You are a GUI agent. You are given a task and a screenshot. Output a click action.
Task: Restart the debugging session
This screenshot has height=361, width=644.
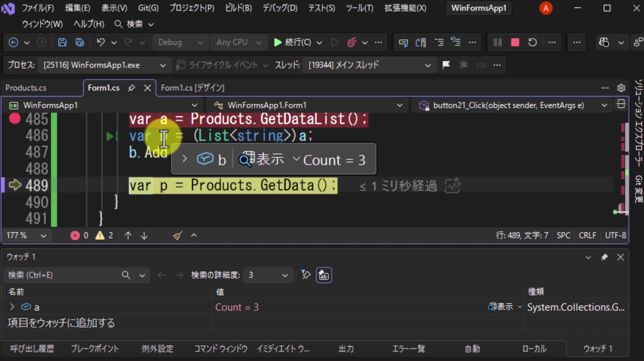532,42
